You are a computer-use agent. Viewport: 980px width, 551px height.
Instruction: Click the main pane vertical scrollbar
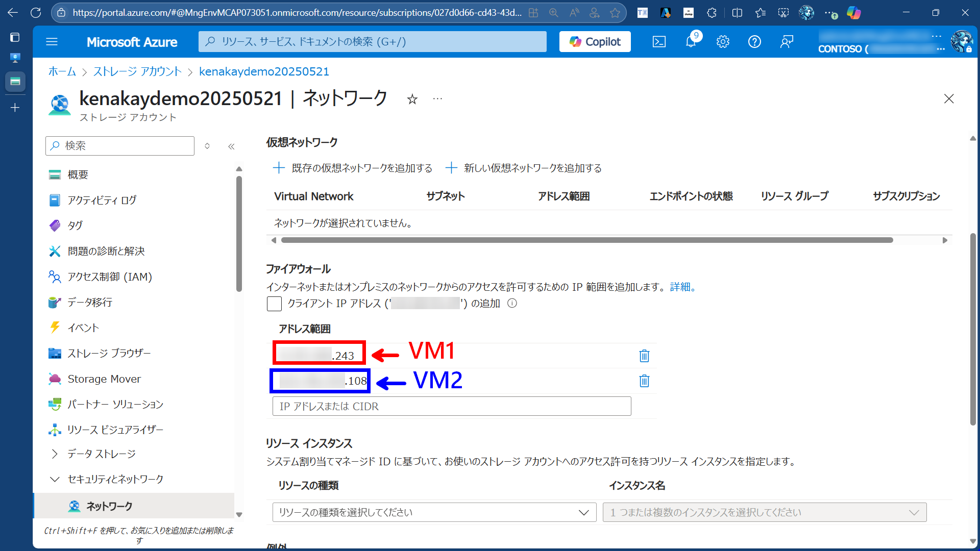[973, 329]
